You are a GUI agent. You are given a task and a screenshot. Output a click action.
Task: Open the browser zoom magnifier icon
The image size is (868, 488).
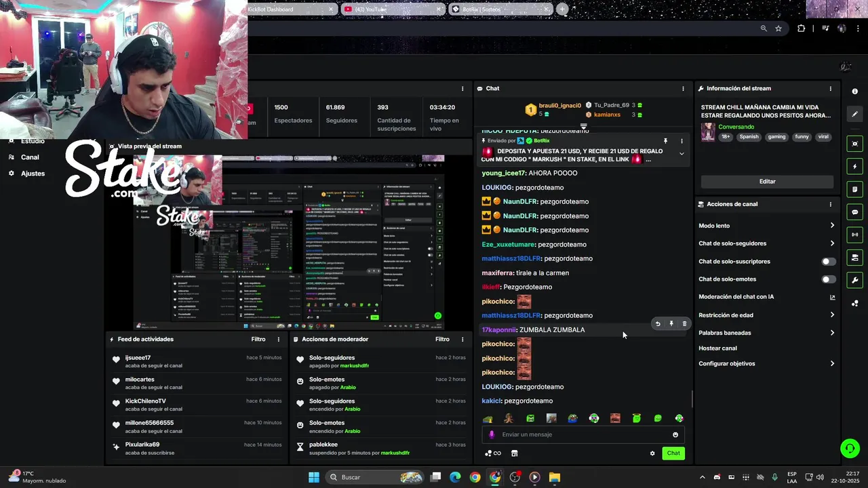764,28
